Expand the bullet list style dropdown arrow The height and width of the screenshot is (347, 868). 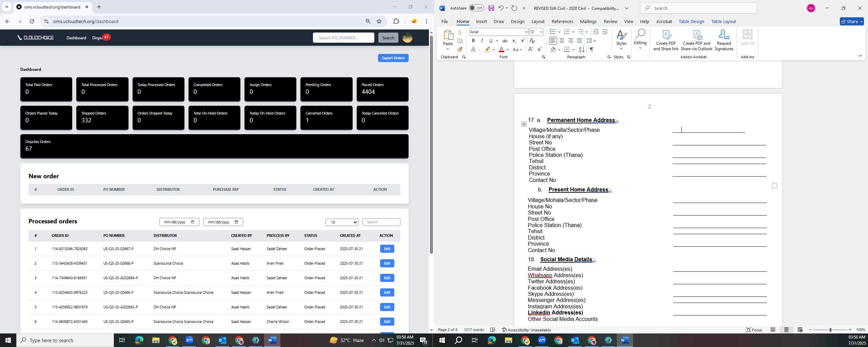[x=559, y=32]
